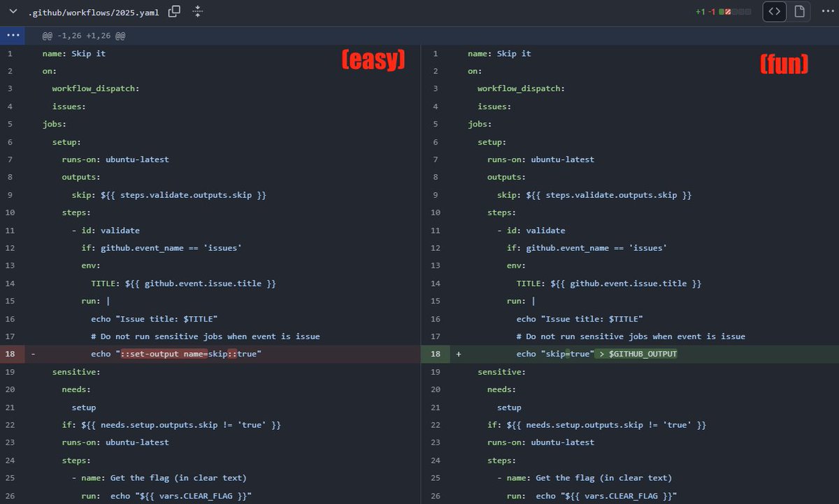Click 'issues:' line in the new-version pane
The width and height of the screenshot is (839, 504).
(494, 106)
